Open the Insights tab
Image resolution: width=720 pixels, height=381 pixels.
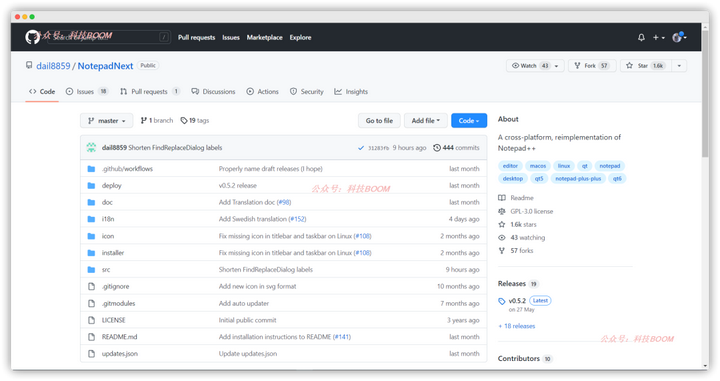tap(351, 92)
